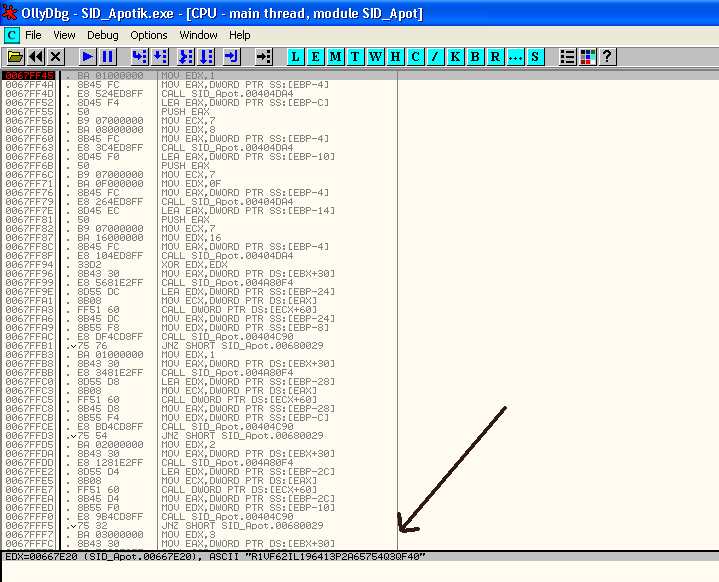This screenshot has width=719, height=582.
Task: Select JNZ instruction at 0067FFB1
Action: click(x=242, y=345)
